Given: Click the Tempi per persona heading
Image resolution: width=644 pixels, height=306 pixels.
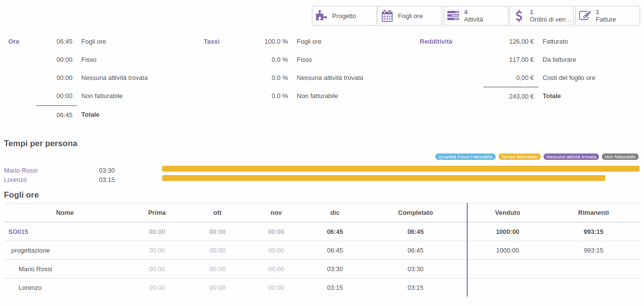Looking at the screenshot, I should [x=41, y=144].
